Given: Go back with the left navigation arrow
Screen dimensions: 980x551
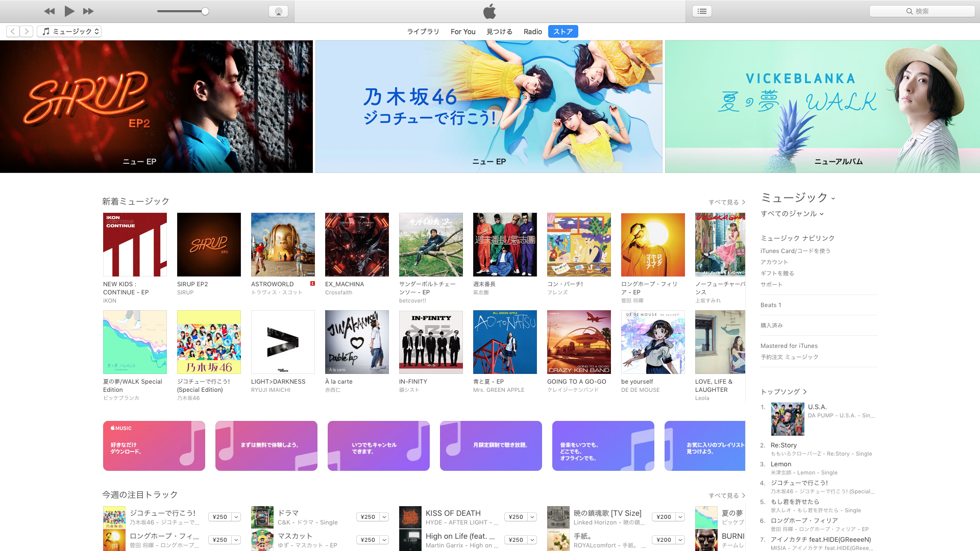Looking at the screenshot, I should pos(13,31).
